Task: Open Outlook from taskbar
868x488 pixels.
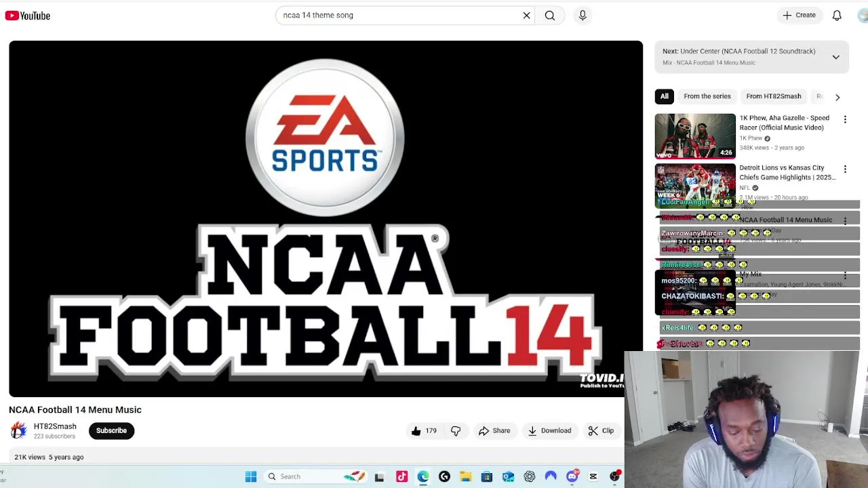Action: 508,476
